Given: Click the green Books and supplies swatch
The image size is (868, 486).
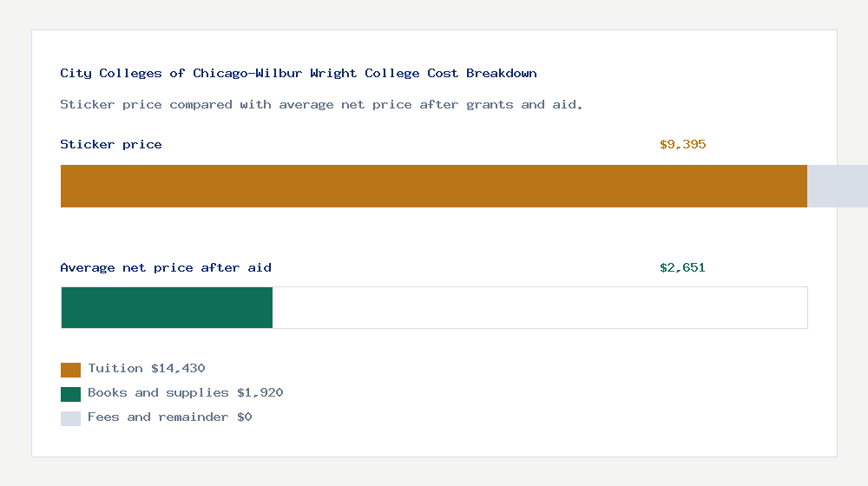Looking at the screenshot, I should (70, 394).
